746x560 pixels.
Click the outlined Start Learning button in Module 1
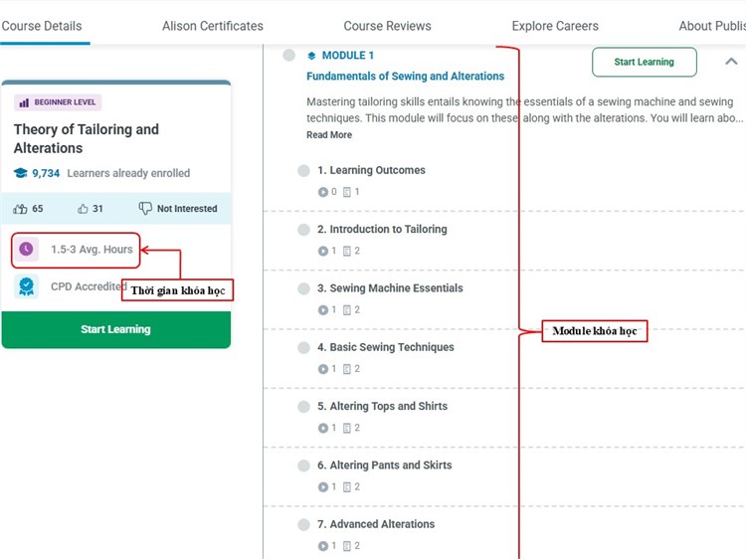click(x=644, y=62)
